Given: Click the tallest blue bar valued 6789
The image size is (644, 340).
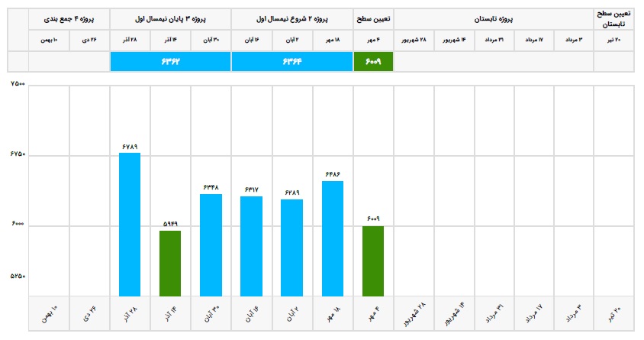Looking at the screenshot, I should coord(130,224).
